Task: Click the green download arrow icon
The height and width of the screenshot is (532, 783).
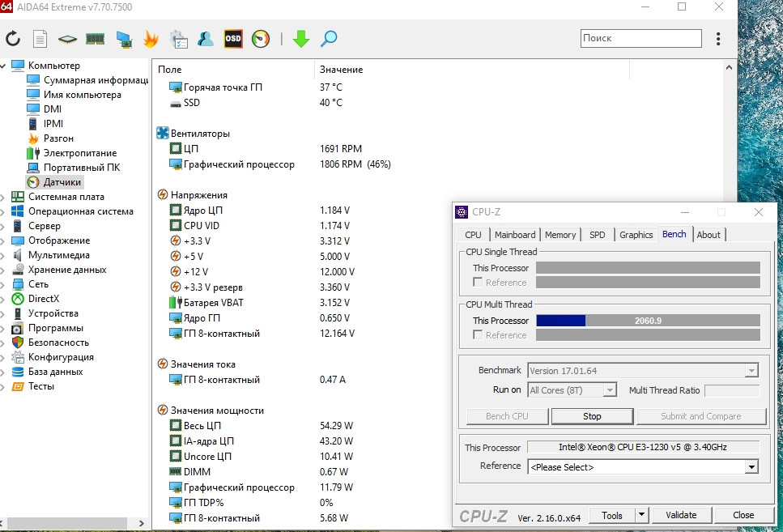Action: [300, 39]
